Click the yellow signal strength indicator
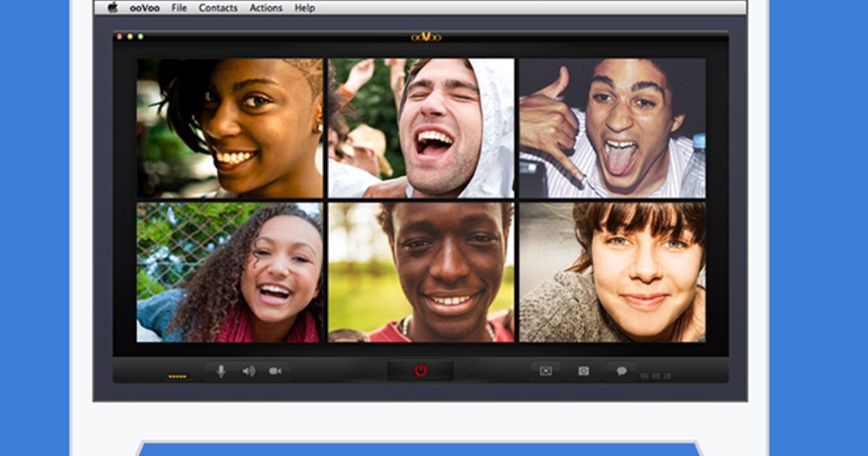This screenshot has width=868, height=456. tap(177, 376)
